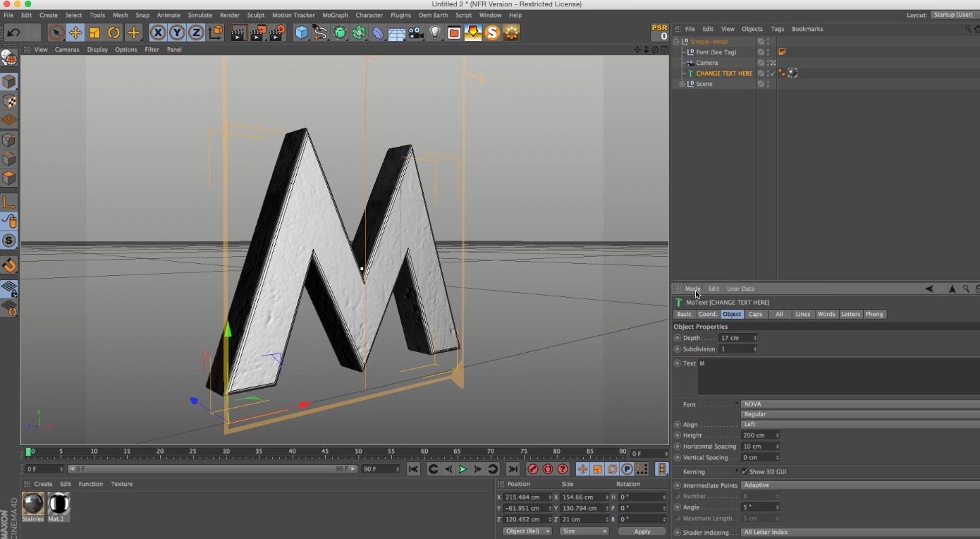
Task: Open the MoGraph menu
Action: (335, 15)
